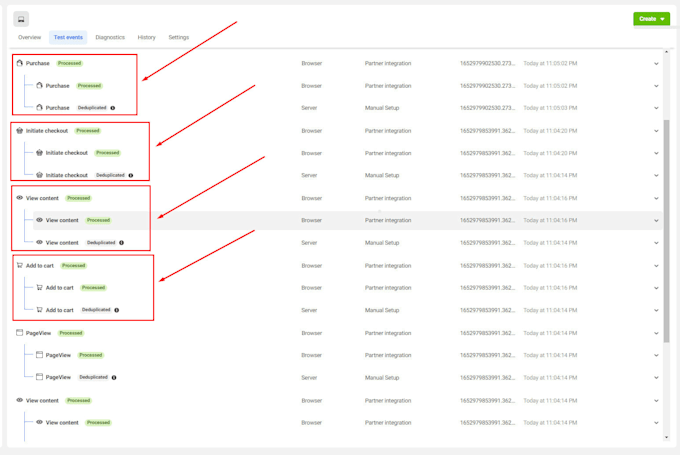
Task: Expand the highlighted View content row chevron
Action: click(x=656, y=220)
